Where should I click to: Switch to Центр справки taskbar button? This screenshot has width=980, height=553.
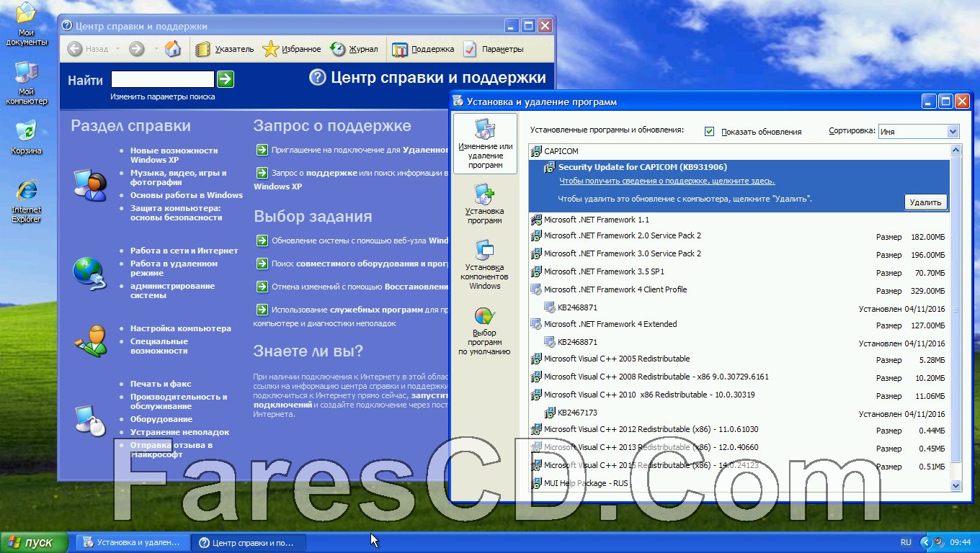tap(249, 542)
